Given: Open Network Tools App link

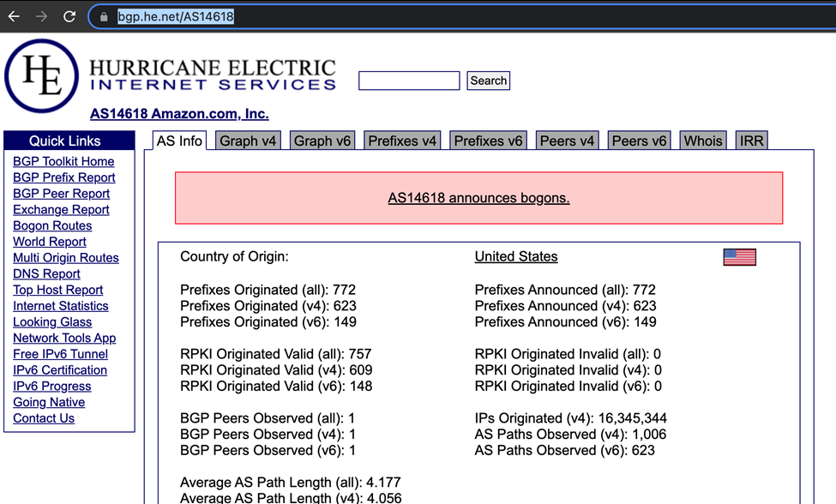Looking at the screenshot, I should [x=64, y=338].
